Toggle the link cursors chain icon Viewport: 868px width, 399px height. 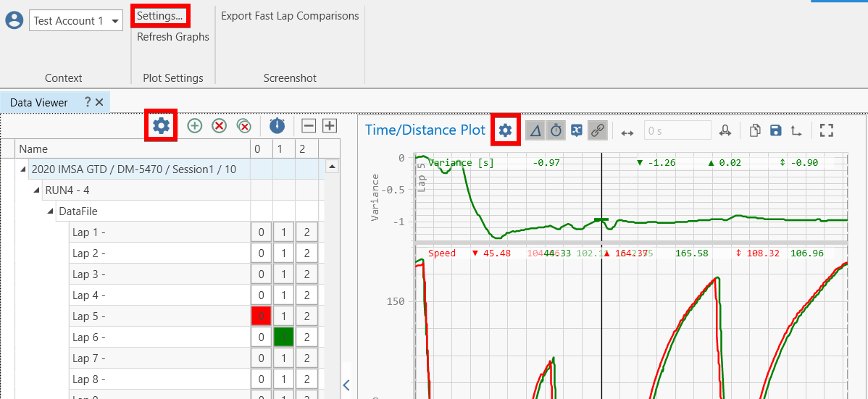[597, 130]
